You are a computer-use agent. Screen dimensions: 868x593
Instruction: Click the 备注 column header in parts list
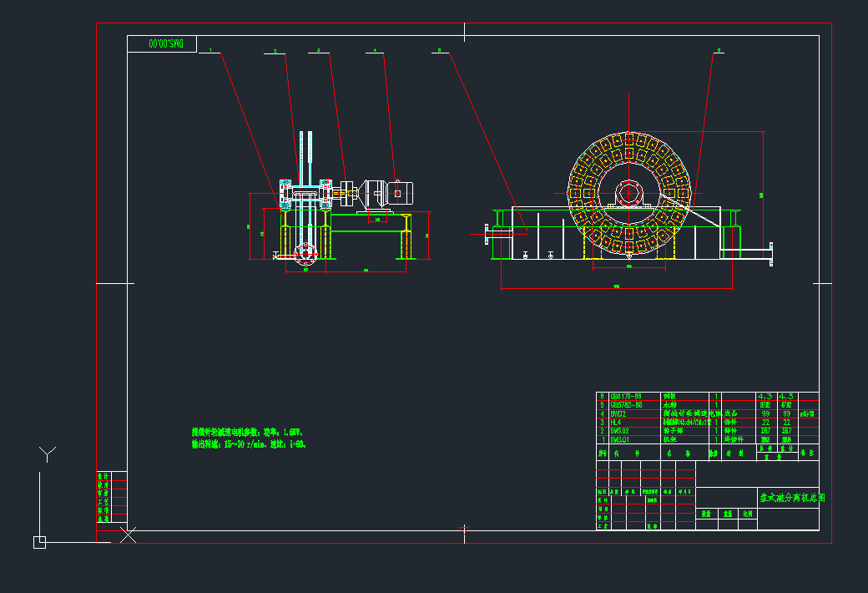808,454
